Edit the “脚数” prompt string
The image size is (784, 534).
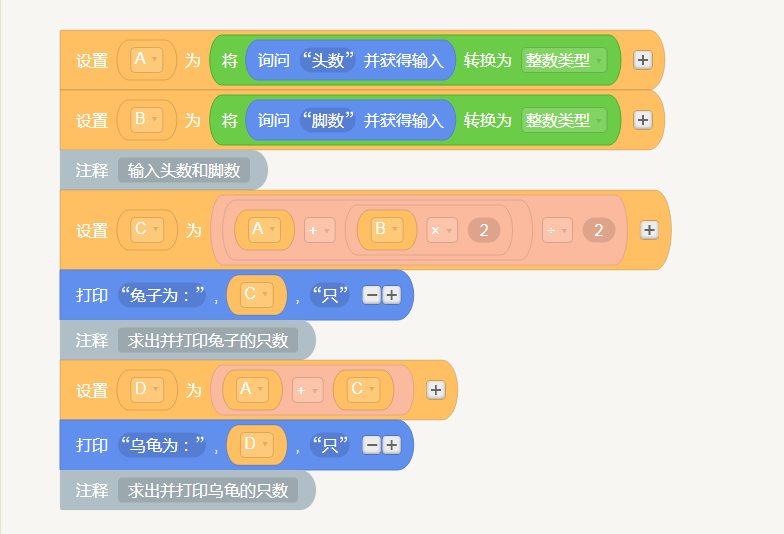pos(328,120)
